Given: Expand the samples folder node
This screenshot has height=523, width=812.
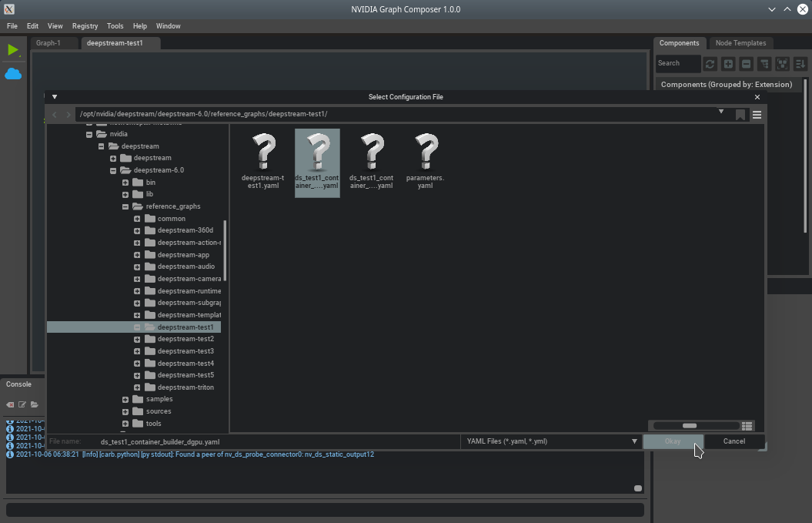Looking at the screenshot, I should point(125,399).
